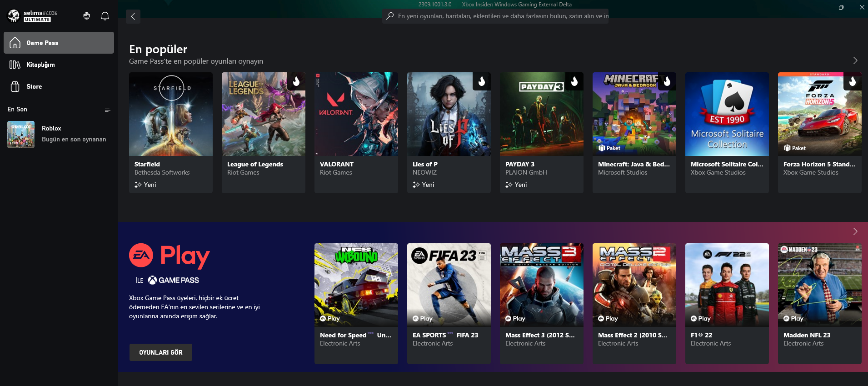This screenshot has height=386, width=868.
Task: Open the En popüler section heading
Action: tap(158, 49)
